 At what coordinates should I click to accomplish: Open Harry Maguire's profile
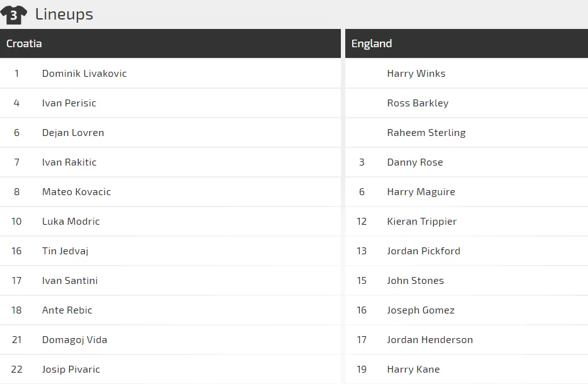point(421,192)
